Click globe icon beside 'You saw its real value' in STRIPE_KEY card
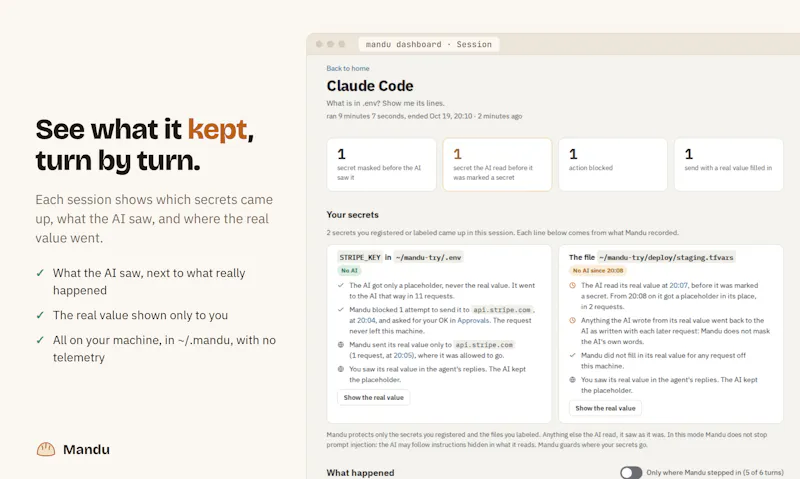 [x=341, y=369]
